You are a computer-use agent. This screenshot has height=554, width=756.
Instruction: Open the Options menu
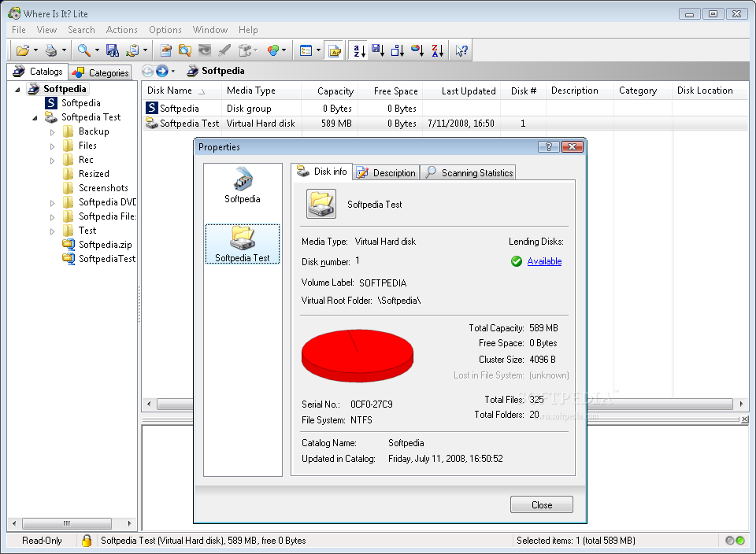tap(165, 30)
